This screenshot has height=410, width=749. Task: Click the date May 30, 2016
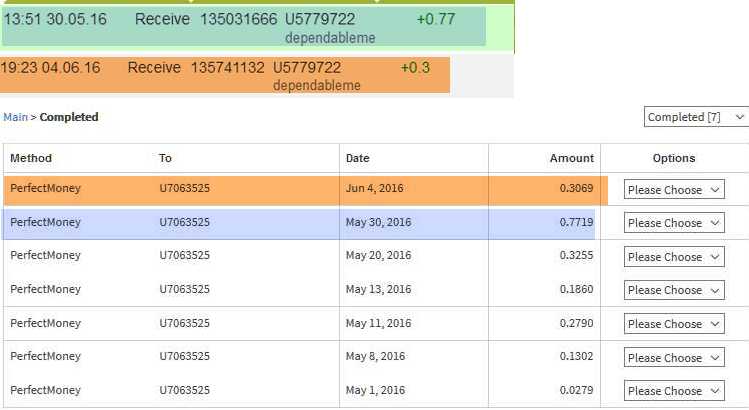click(378, 222)
